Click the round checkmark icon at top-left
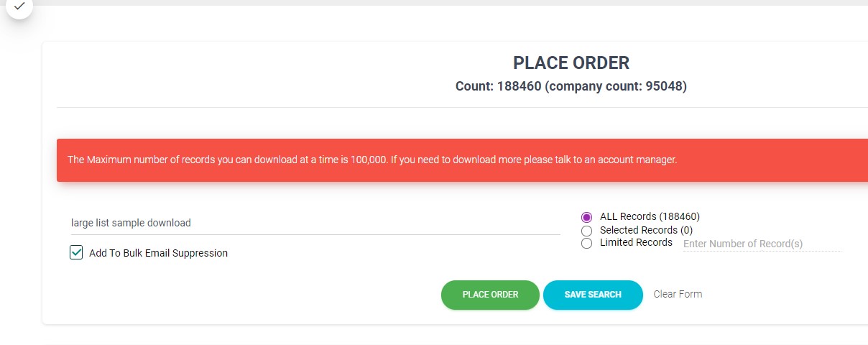Screen dimensions: 868x345 (19, 6)
